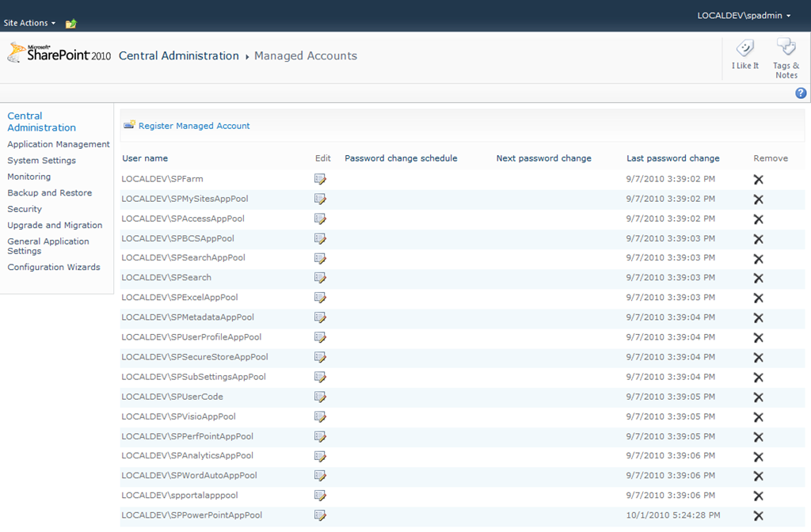Expand the LOCALDEV\spadmin user menu
The height and width of the screenshot is (532, 811).
[744, 16]
